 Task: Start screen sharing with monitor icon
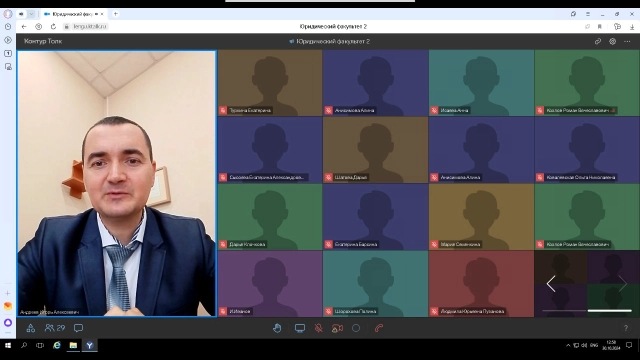(x=300, y=328)
